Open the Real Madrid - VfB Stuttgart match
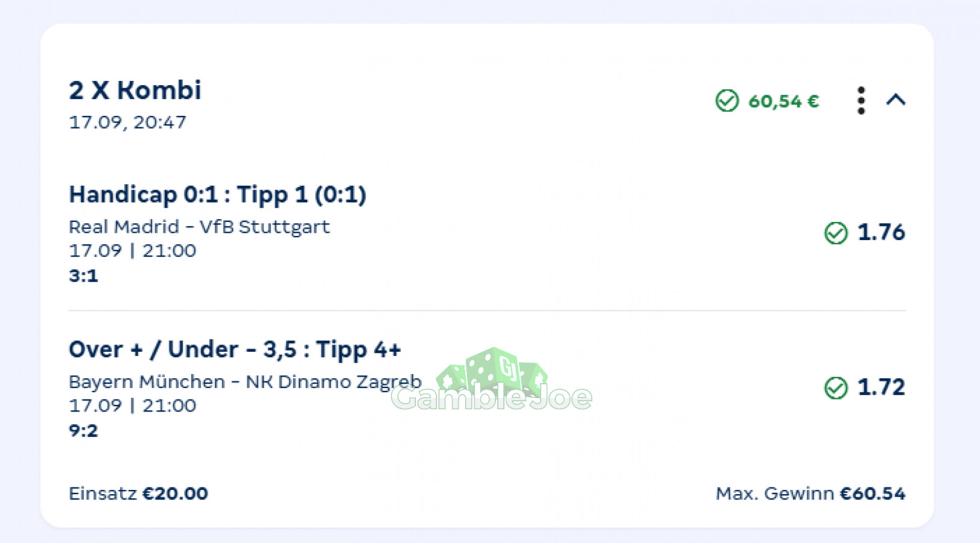This screenshot has height=543, width=980. 199,227
